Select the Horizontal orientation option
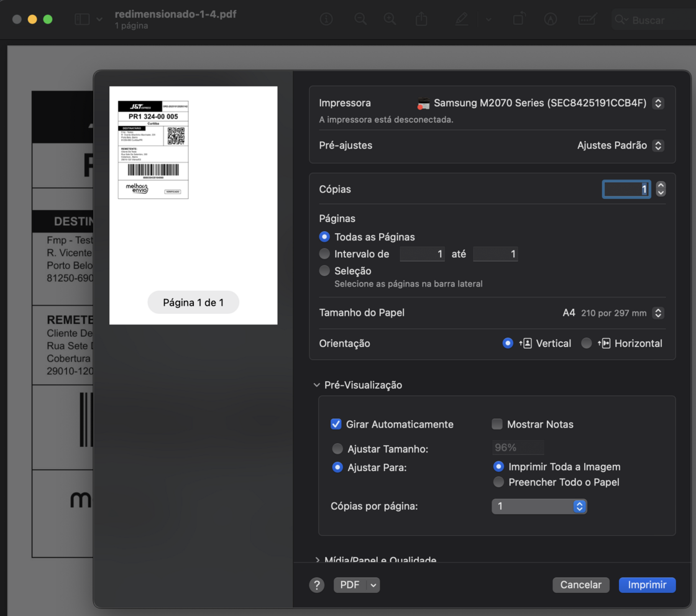 586,343
